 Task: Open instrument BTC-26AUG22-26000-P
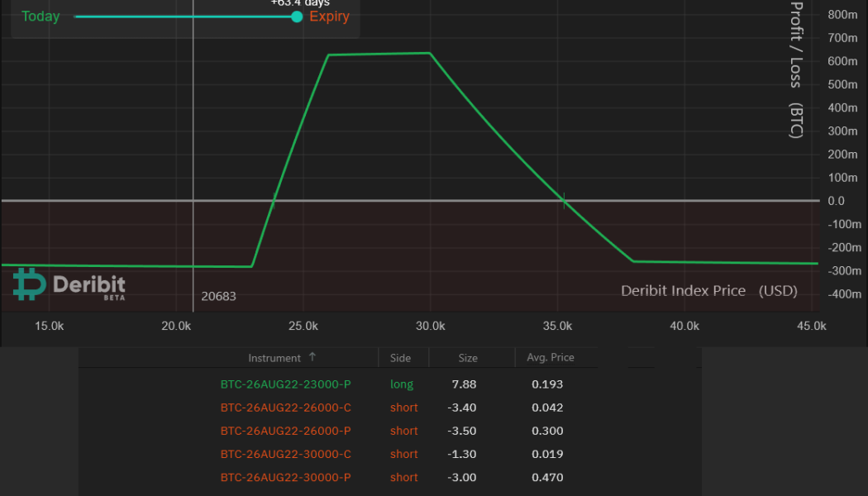point(284,431)
